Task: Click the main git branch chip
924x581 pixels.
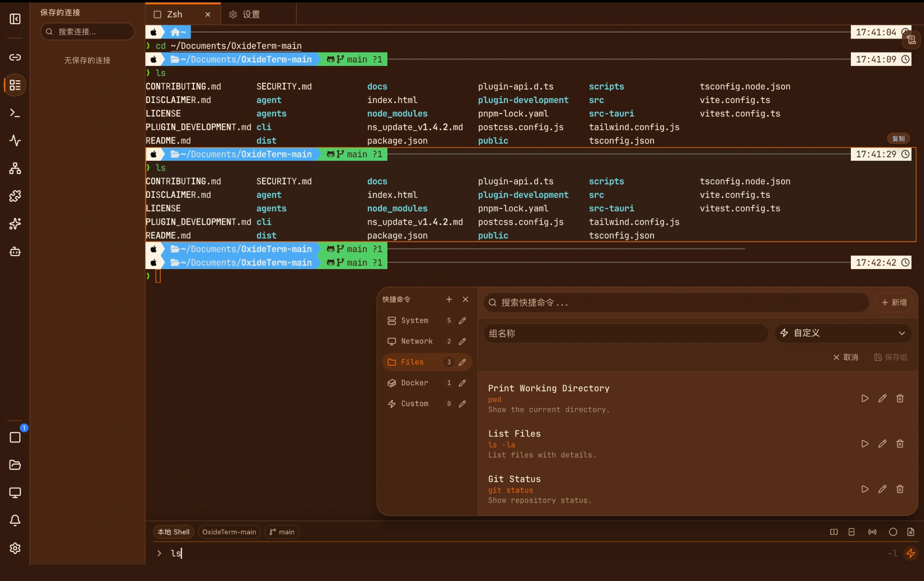Action: pyautogui.click(x=282, y=532)
